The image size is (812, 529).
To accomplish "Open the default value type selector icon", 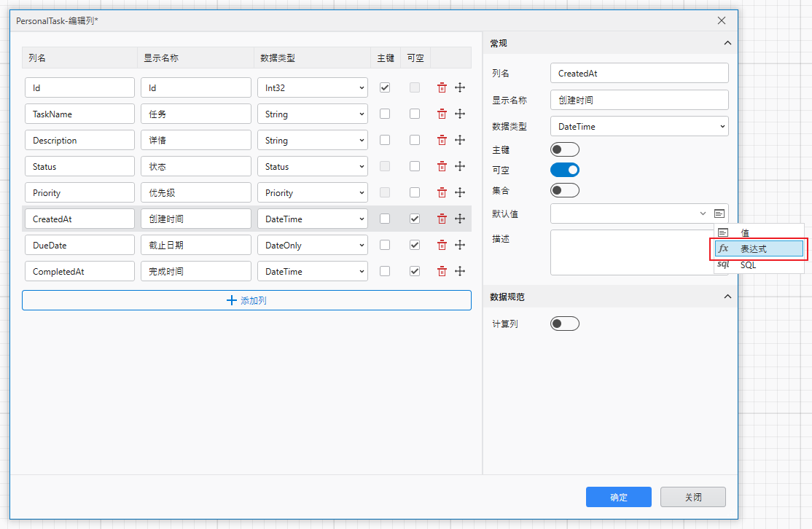I will point(721,213).
